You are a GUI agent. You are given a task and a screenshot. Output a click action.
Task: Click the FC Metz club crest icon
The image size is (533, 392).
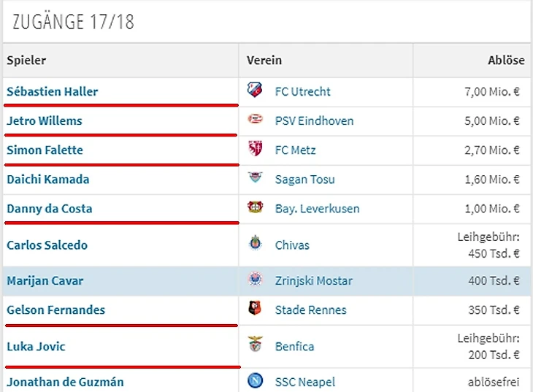tap(255, 150)
